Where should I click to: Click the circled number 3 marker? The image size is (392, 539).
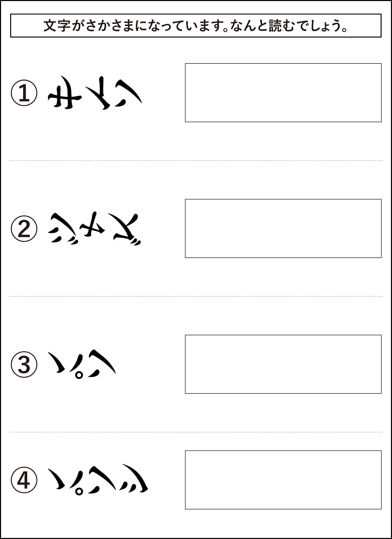click(24, 365)
